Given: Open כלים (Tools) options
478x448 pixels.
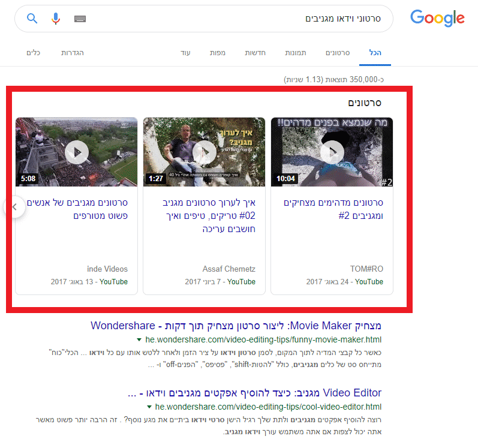Looking at the screenshot, I should [33, 53].
